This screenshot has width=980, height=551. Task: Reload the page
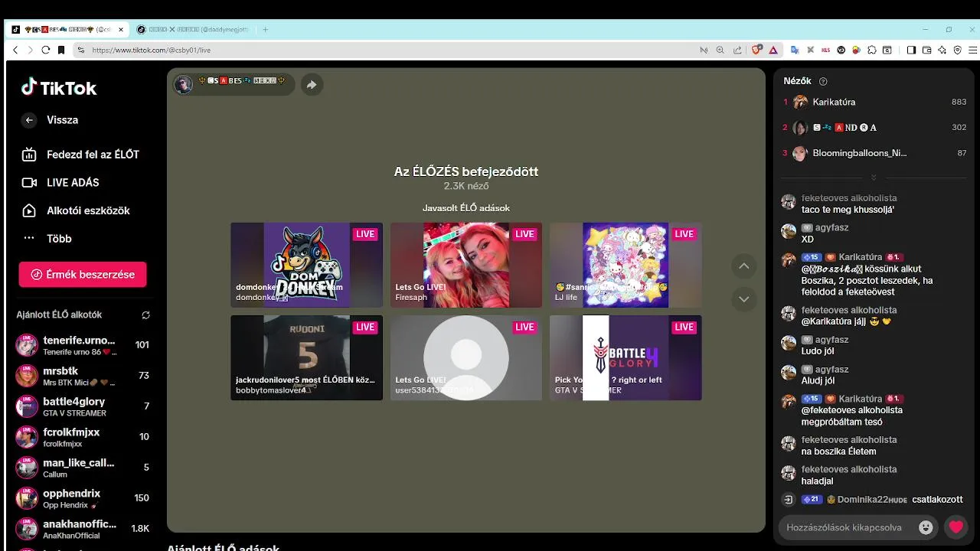46,50
